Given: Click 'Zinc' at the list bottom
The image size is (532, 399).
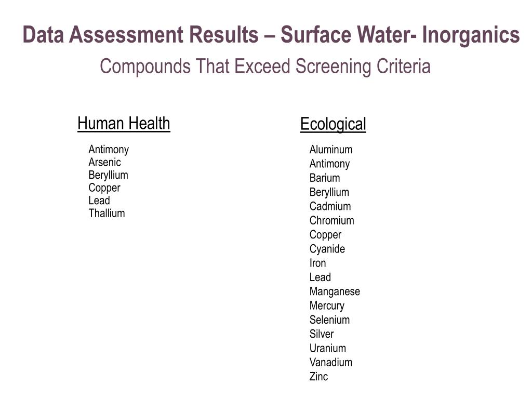Looking at the screenshot, I should (x=318, y=377).
